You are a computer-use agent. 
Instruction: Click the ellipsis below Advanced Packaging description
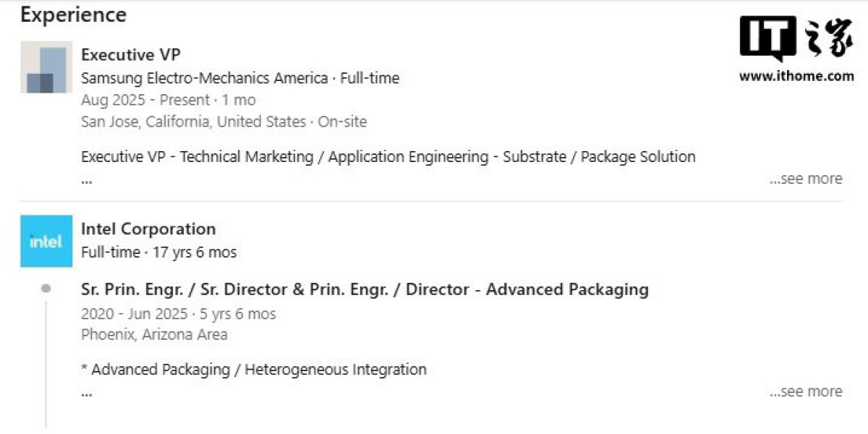tap(87, 393)
